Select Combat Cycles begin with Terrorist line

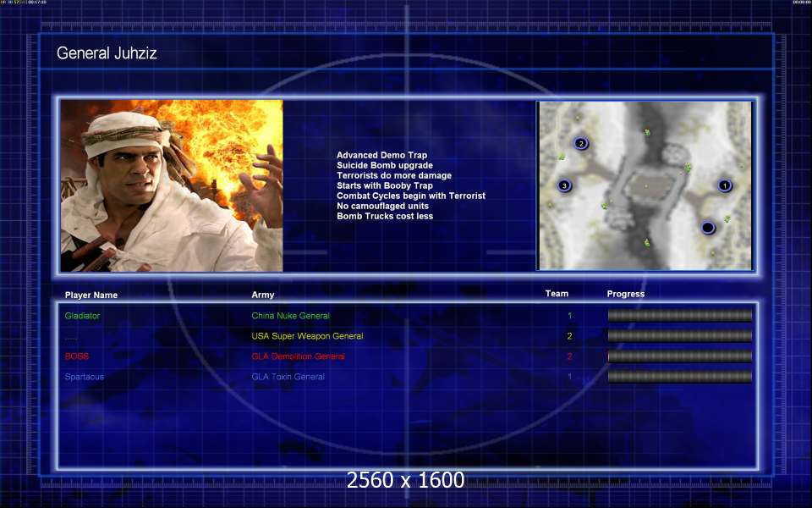point(411,196)
